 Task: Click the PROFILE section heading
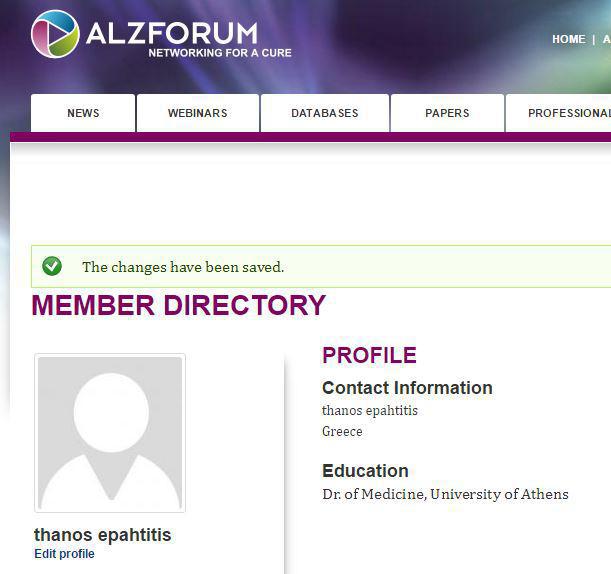369,355
